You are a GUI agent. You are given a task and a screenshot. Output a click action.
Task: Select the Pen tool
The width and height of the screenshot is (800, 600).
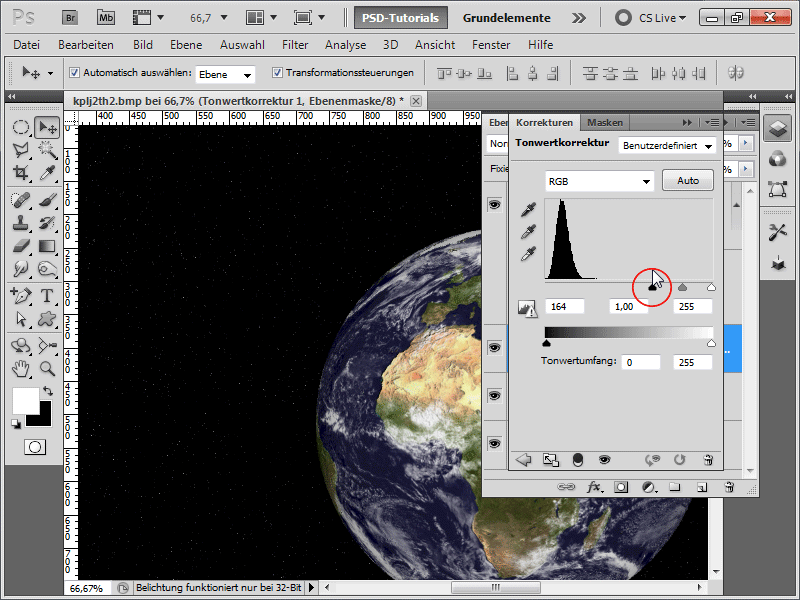click(20, 295)
